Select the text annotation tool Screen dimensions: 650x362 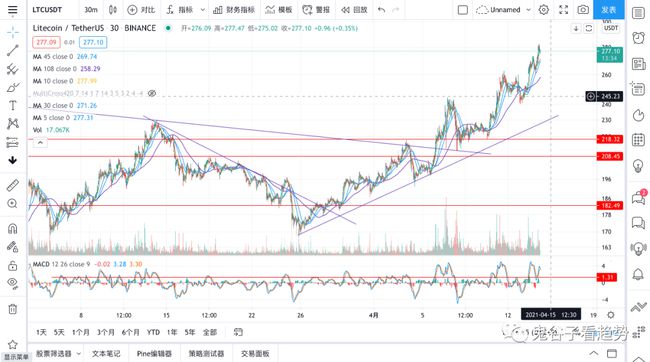pyautogui.click(x=12, y=105)
